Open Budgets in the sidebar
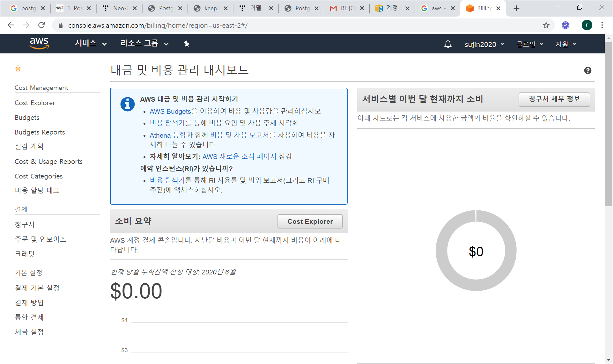This screenshot has width=613, height=364. [27, 118]
